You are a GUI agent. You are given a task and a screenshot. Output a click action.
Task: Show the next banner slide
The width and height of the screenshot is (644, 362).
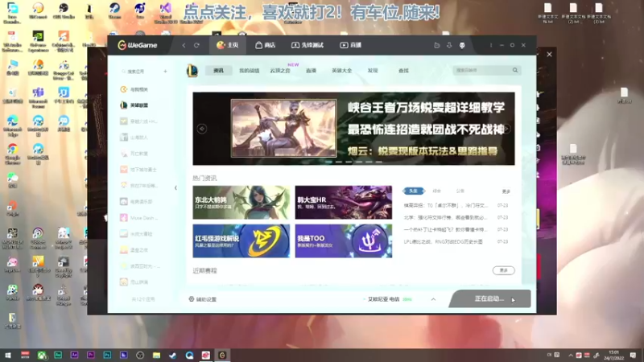click(x=507, y=129)
